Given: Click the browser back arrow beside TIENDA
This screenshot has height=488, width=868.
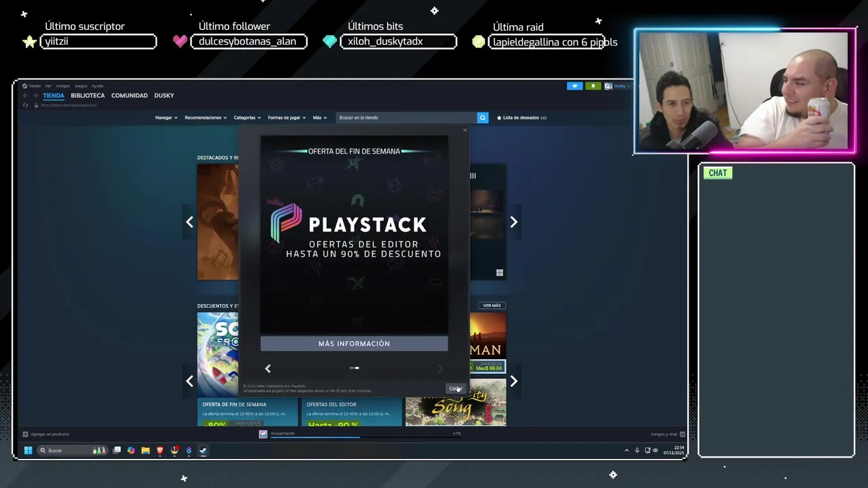Looking at the screenshot, I should click(25, 96).
